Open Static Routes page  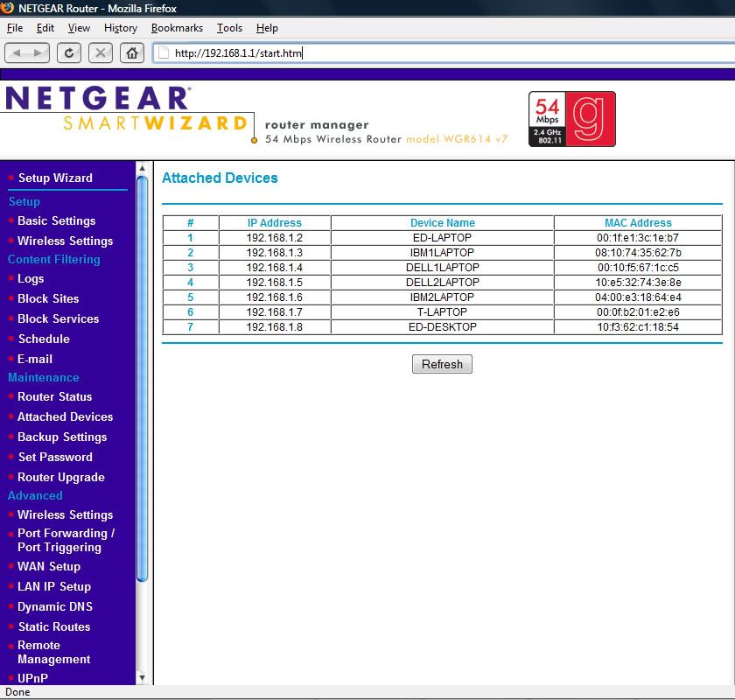point(54,626)
